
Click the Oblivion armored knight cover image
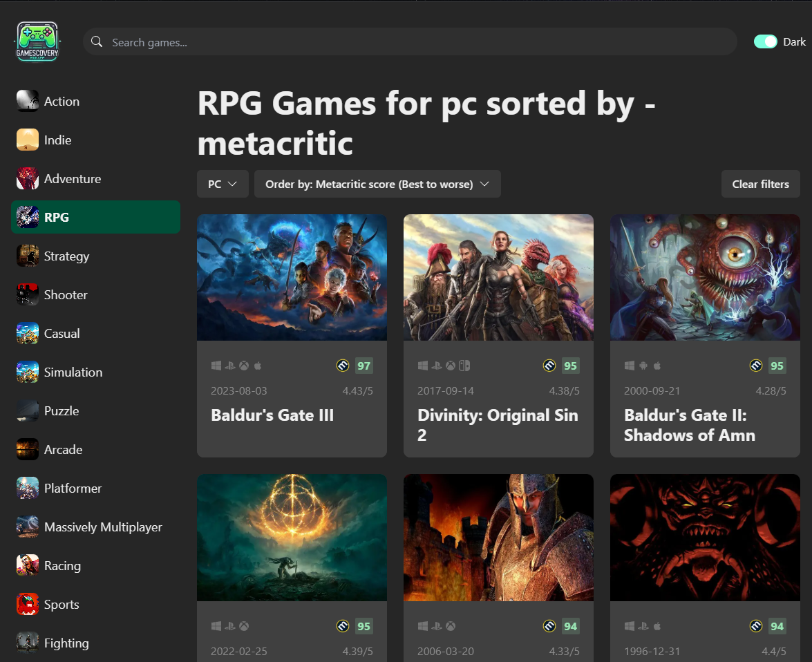[x=499, y=538]
